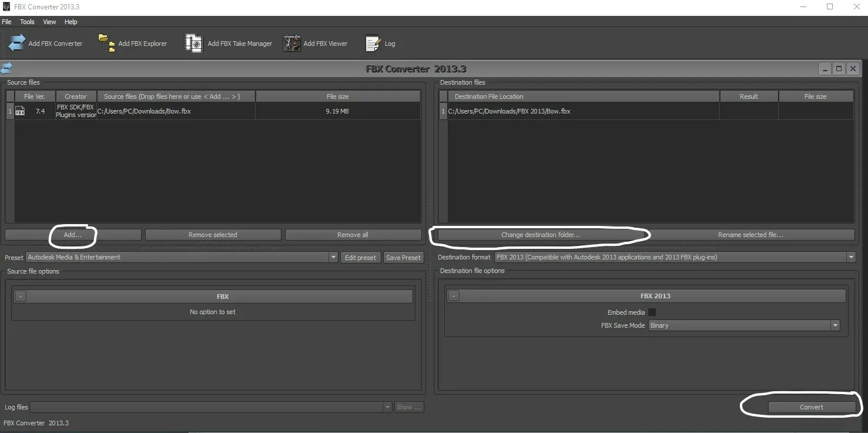Minimize the inner FBX Converter panel
868x433 pixels.
825,69
